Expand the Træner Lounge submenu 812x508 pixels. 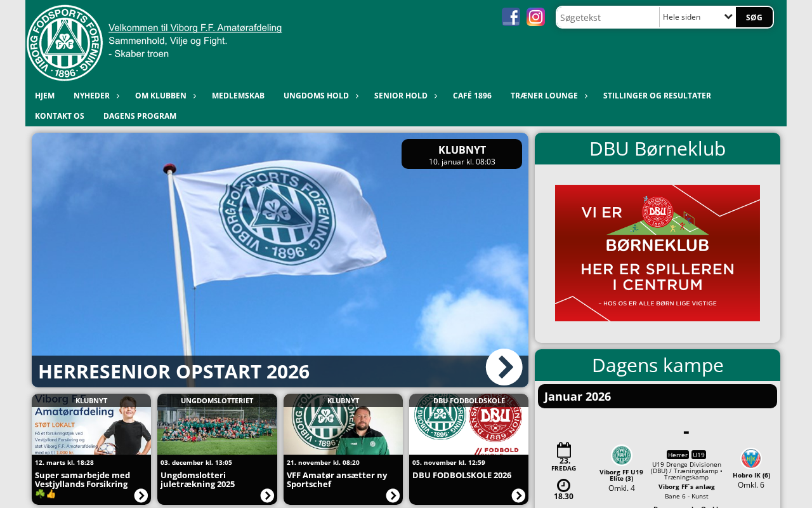coord(586,96)
